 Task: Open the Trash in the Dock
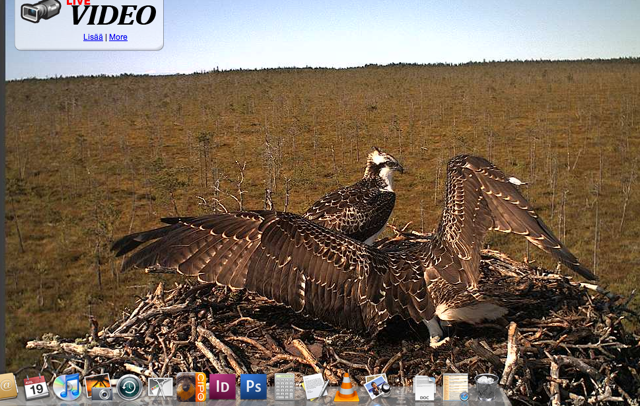click(487, 387)
